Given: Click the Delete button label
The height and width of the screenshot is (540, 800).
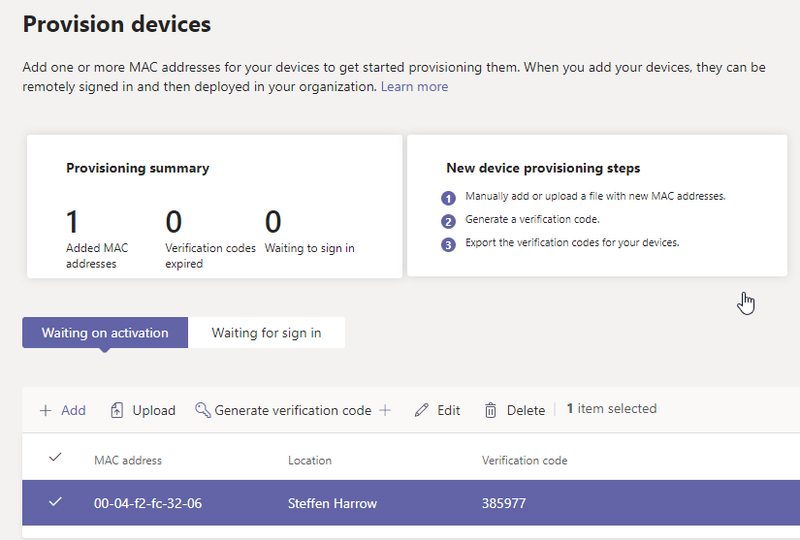Looking at the screenshot, I should point(526,410).
